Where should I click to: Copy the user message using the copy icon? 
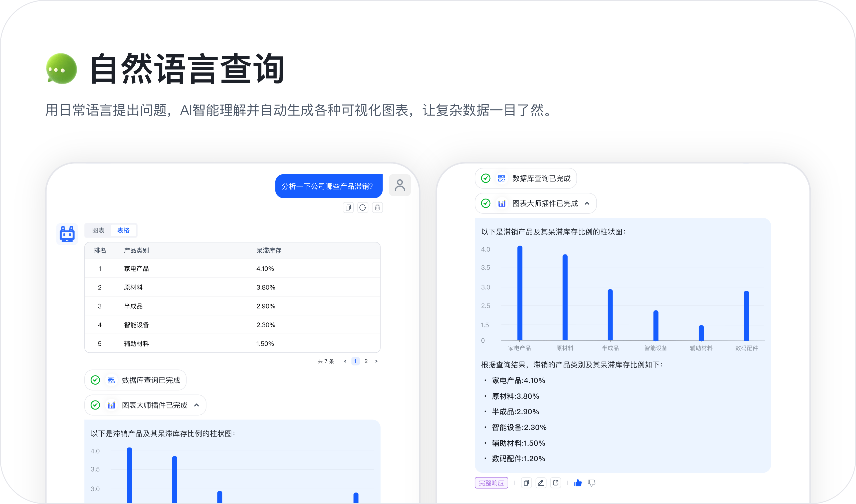348,207
